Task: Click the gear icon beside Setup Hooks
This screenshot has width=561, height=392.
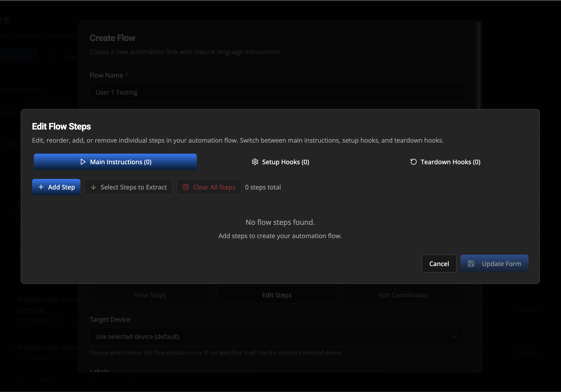Action: [255, 162]
